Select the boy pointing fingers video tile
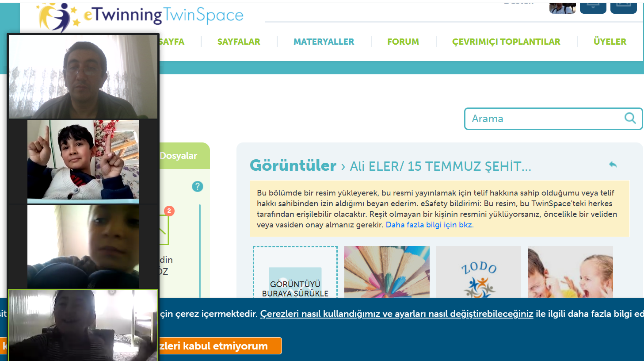The width and height of the screenshot is (644, 361). 83,161
